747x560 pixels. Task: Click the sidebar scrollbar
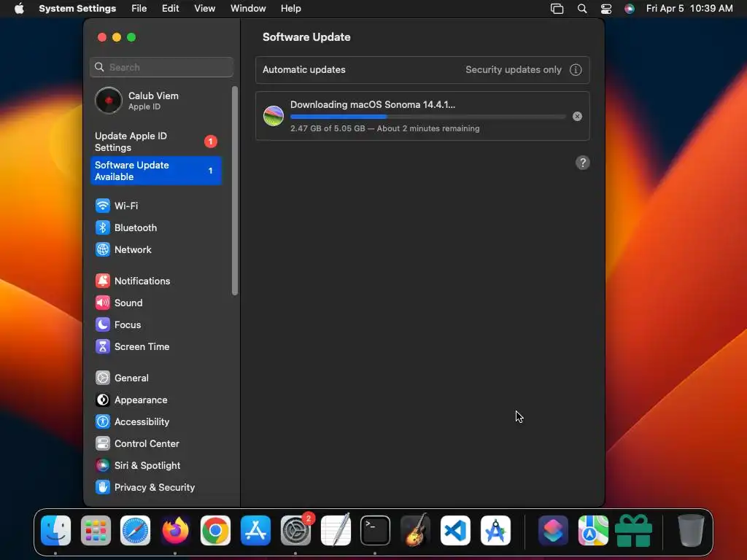point(234,190)
